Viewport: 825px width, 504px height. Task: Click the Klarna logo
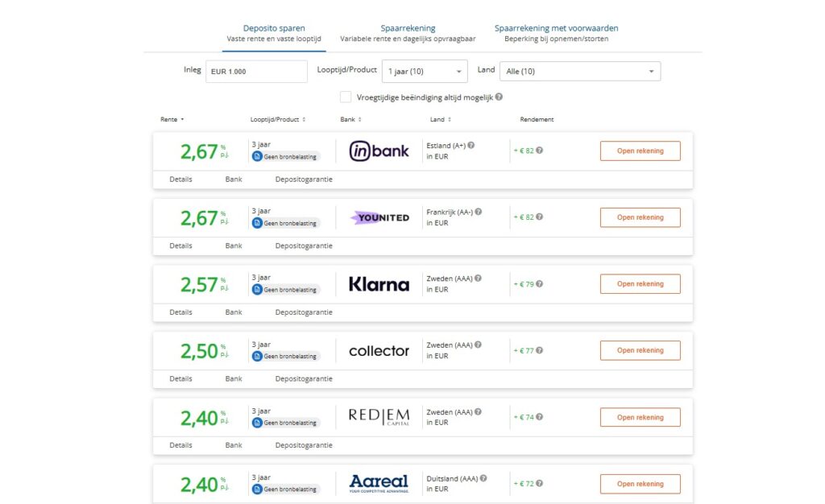click(379, 284)
